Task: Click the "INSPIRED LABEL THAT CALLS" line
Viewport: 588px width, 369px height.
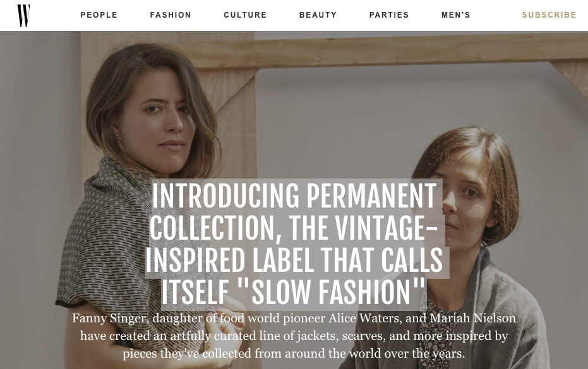Action: pos(294,261)
